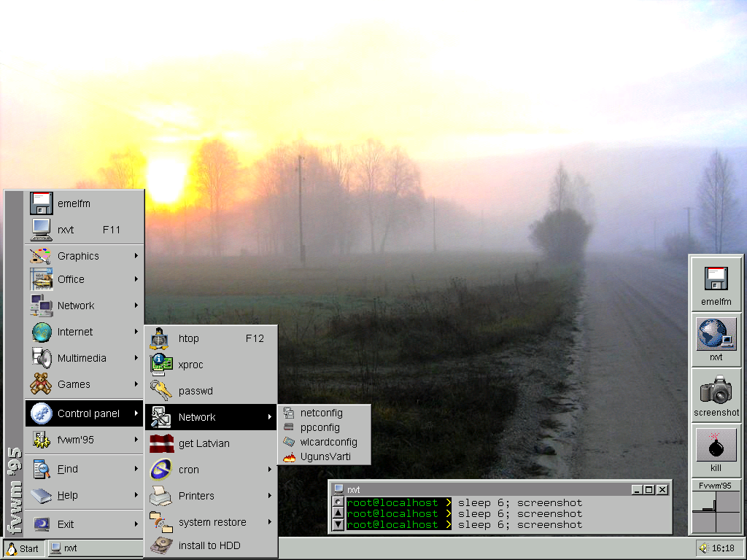The image size is (747, 560).
Task: Expand the Exit submenu arrow
Action: pos(136,524)
